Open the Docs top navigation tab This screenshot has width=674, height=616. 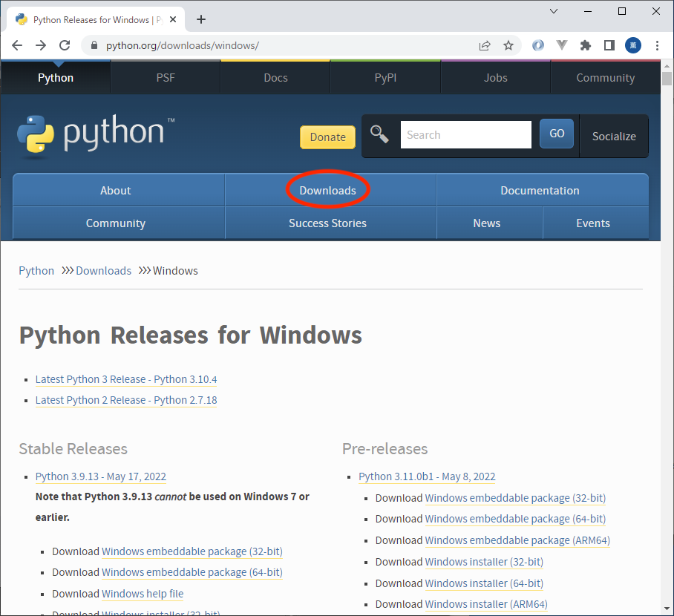(x=275, y=78)
